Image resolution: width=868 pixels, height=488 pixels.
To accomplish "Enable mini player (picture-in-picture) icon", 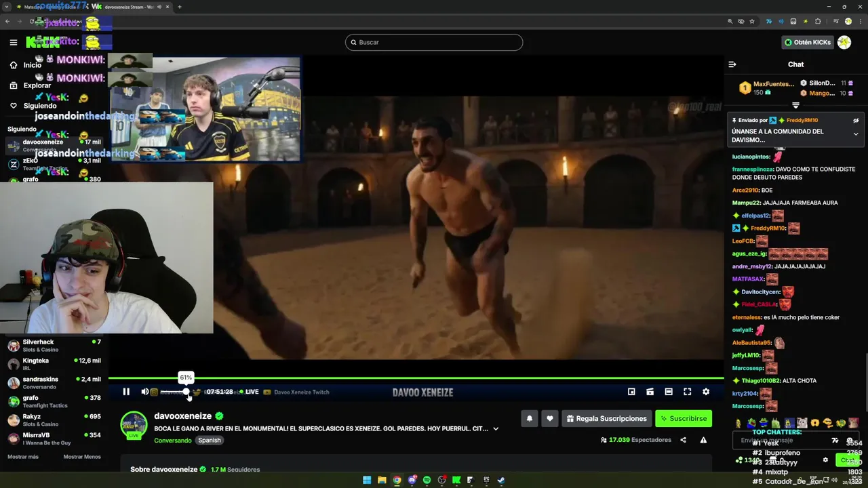I will click(631, 392).
